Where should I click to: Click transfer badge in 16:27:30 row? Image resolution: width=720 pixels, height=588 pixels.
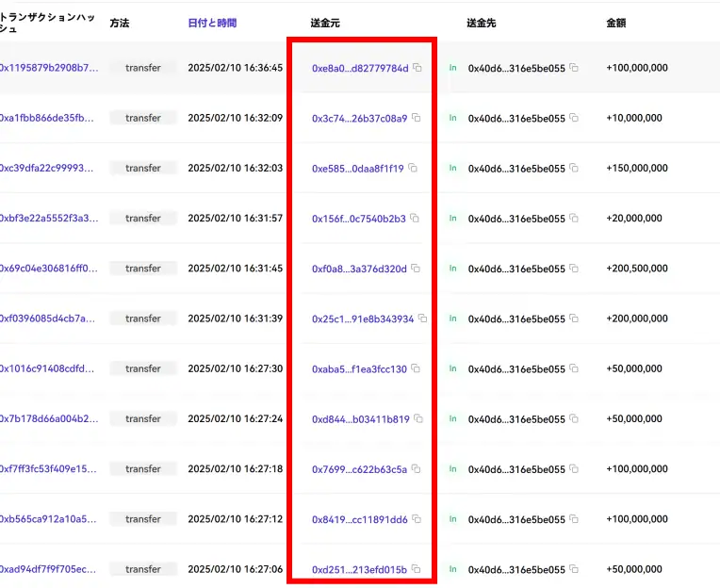(x=143, y=368)
